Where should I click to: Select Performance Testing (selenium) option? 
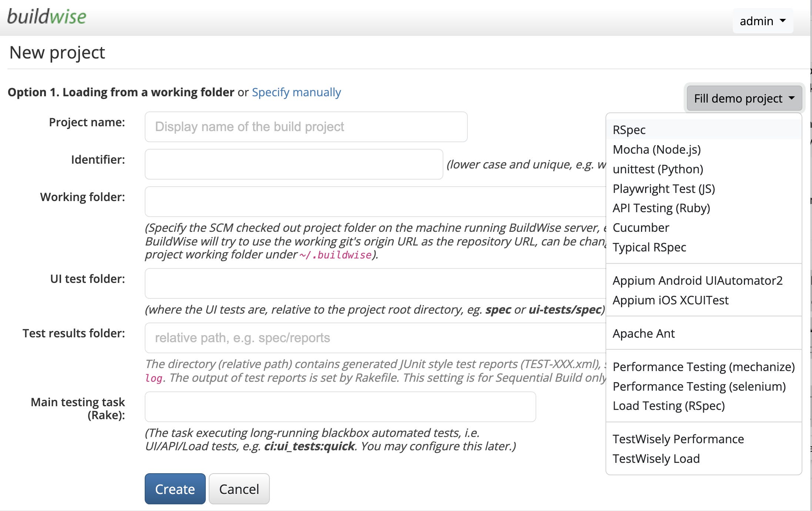699,387
